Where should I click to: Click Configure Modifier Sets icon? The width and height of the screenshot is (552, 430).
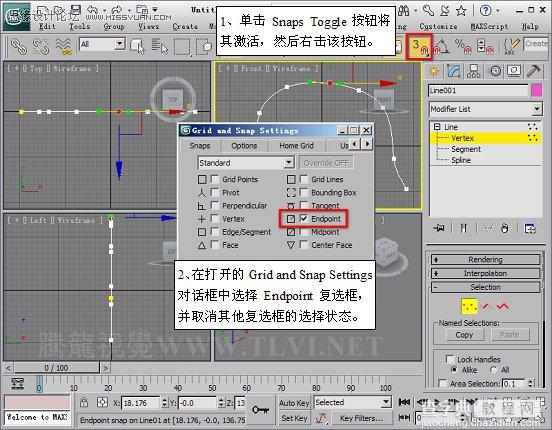[x=530, y=229]
